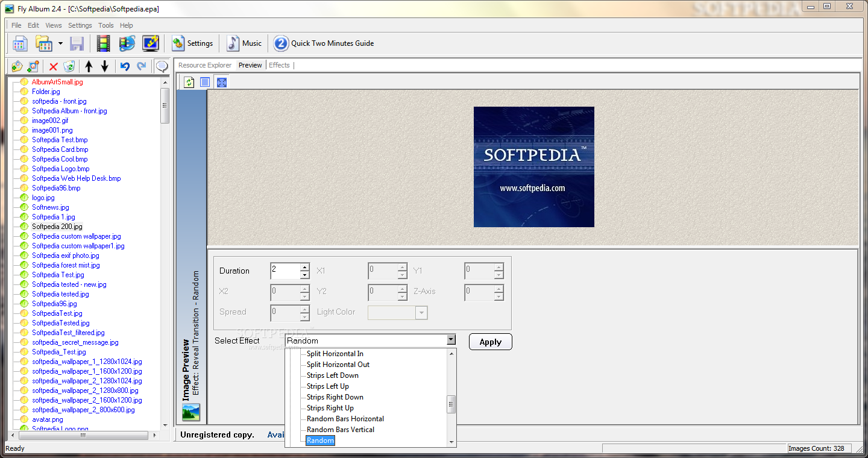
Task: Click the blue undo arrow icon
Action: pos(125,66)
